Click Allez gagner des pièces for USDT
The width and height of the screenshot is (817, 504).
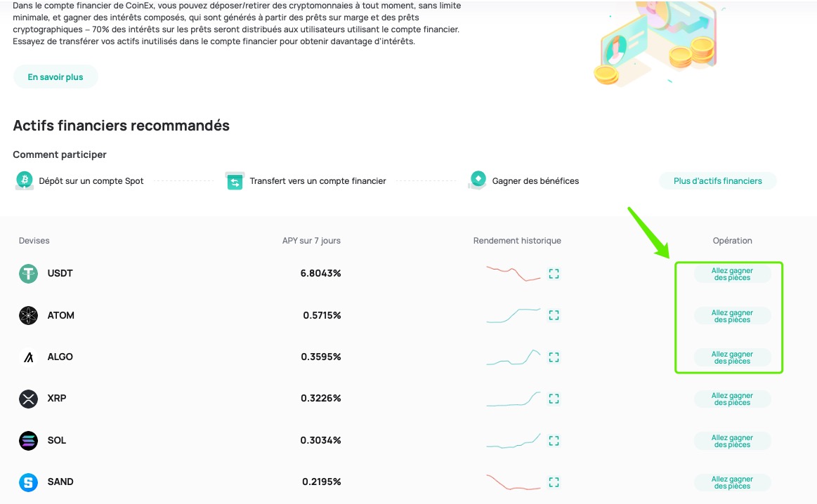pyautogui.click(x=732, y=274)
